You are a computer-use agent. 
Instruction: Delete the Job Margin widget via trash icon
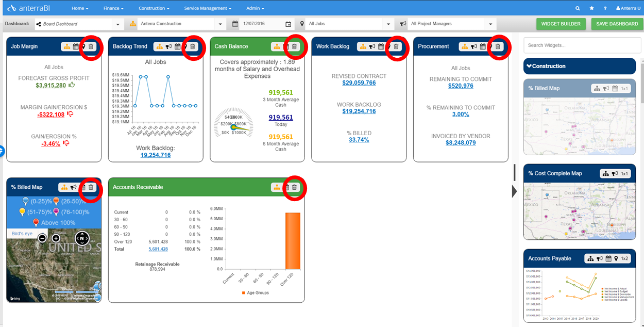coord(91,46)
